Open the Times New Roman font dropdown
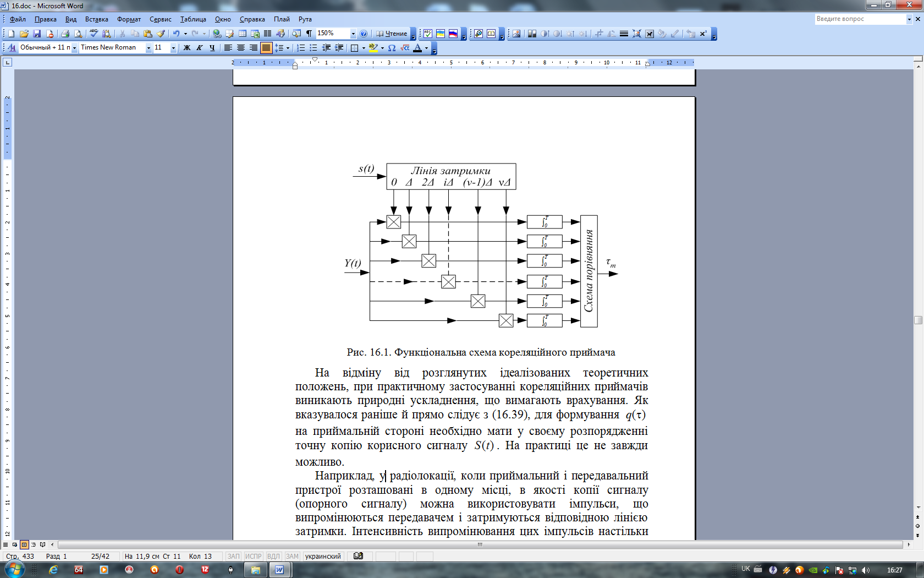This screenshot has height=578, width=924. [148, 48]
